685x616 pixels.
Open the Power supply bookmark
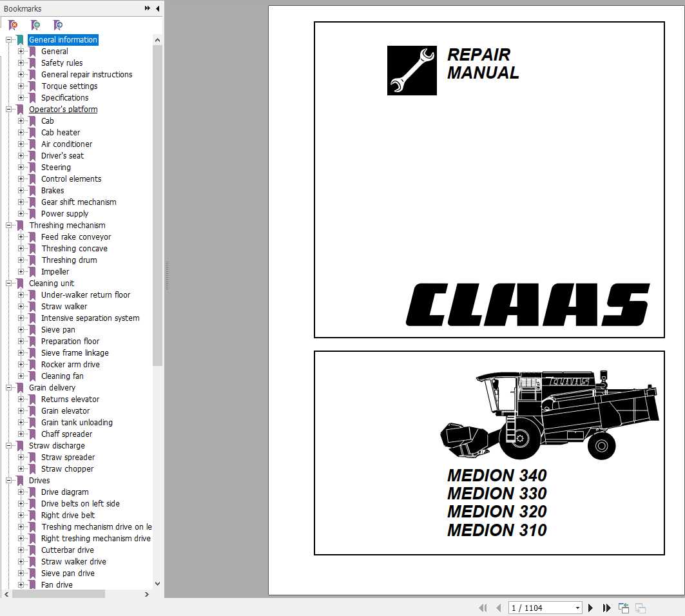pos(64,214)
